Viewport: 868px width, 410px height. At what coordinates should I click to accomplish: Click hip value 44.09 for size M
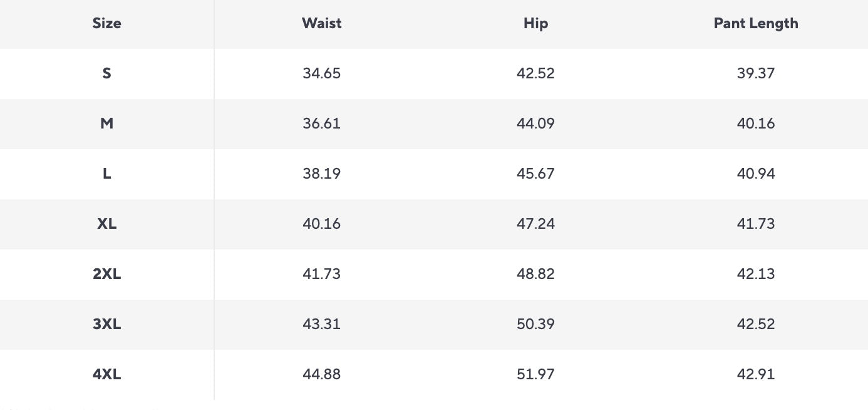pos(535,124)
